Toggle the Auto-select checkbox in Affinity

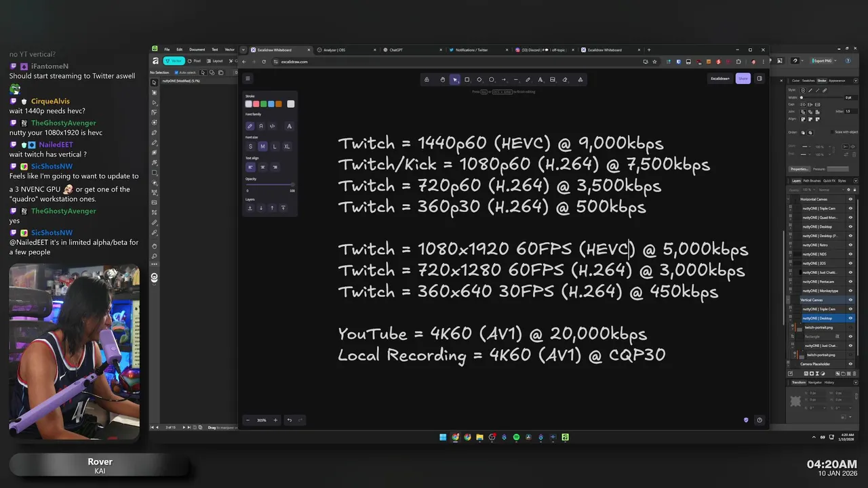click(x=176, y=73)
